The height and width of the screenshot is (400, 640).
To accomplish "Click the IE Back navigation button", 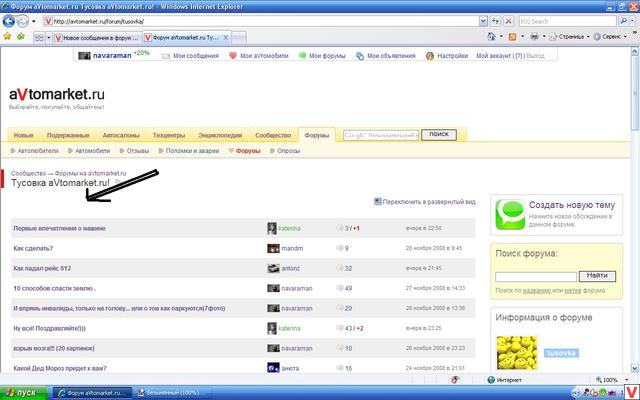I will [9, 21].
